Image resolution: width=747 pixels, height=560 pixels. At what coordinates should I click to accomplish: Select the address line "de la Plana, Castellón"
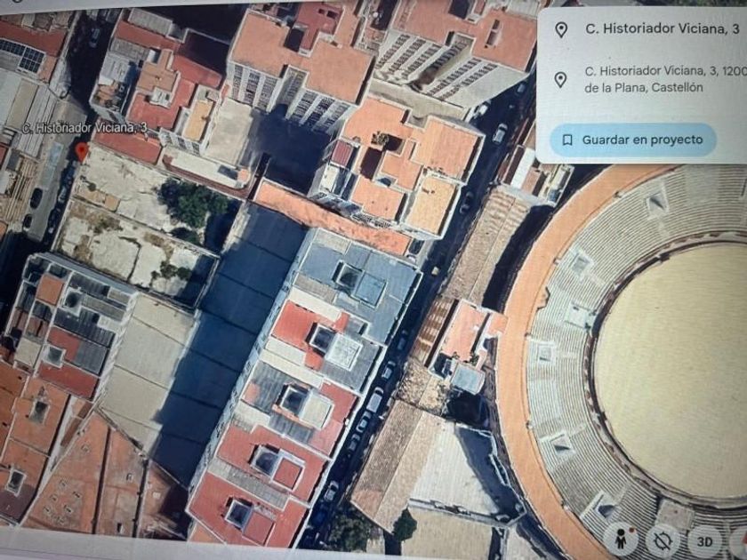point(644,88)
